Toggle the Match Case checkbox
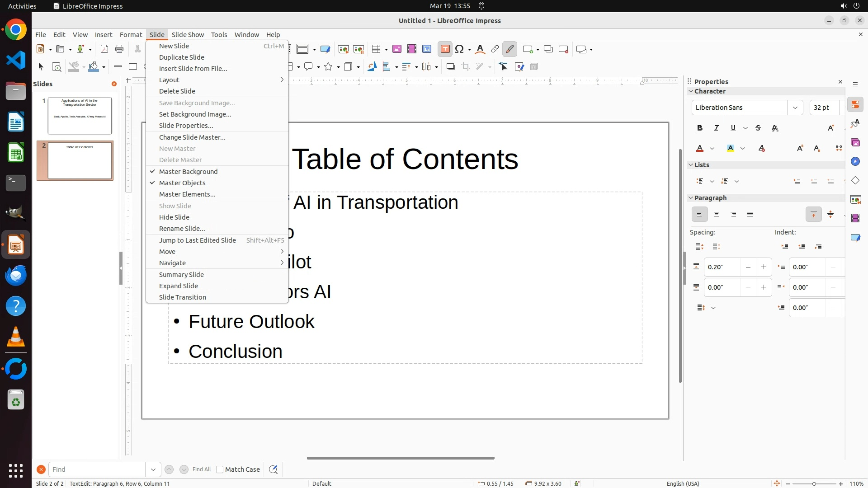The height and width of the screenshot is (488, 868). [220, 469]
